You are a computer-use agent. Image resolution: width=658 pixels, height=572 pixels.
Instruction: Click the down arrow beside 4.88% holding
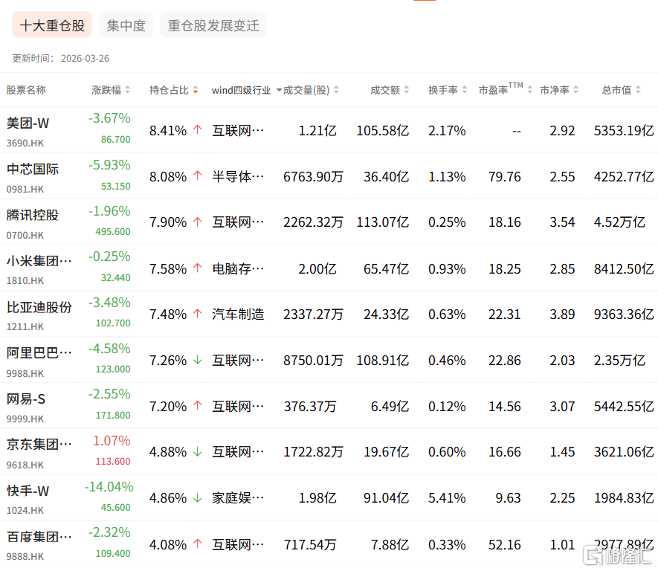[x=198, y=452]
